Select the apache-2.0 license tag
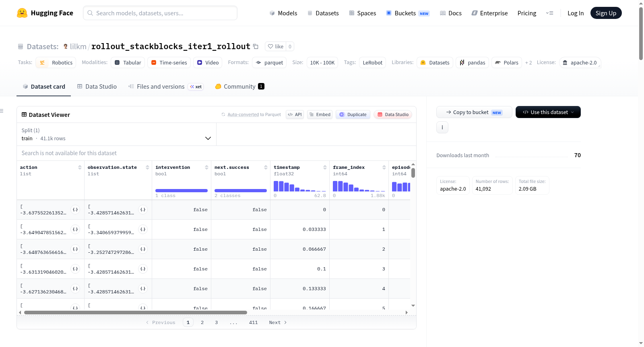 [580, 62]
